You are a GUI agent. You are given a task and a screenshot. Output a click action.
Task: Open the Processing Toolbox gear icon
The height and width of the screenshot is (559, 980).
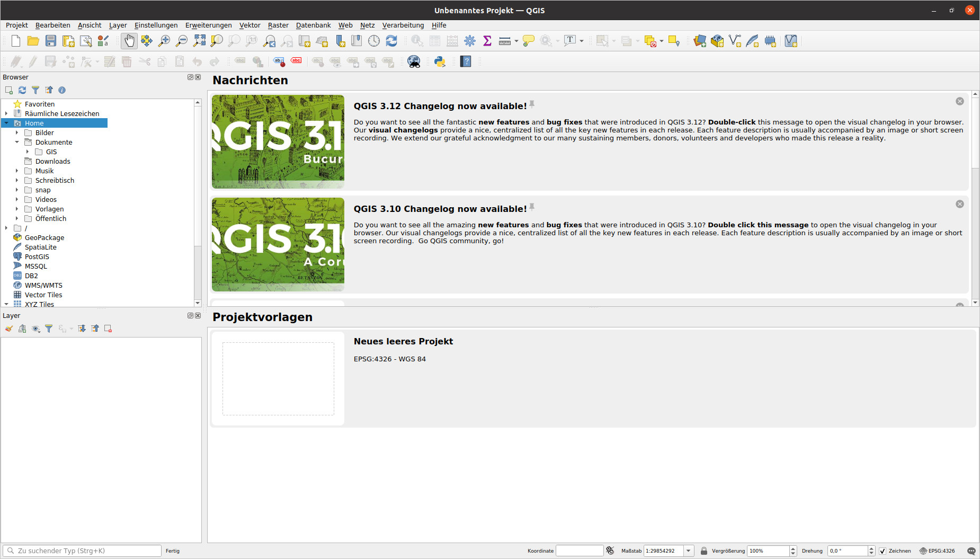coord(470,41)
